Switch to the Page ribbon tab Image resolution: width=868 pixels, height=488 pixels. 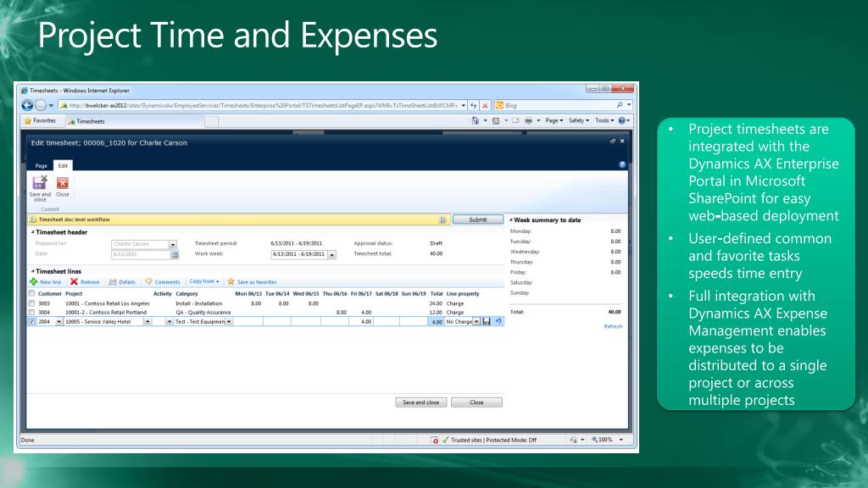[41, 165]
